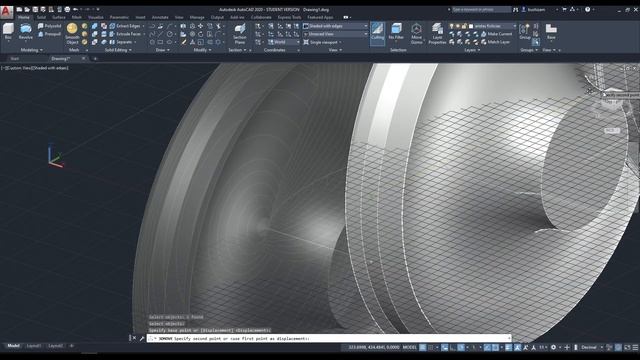This screenshot has height=360, width=640.
Task: Open the Unsaved View dropdown
Action: [335, 34]
